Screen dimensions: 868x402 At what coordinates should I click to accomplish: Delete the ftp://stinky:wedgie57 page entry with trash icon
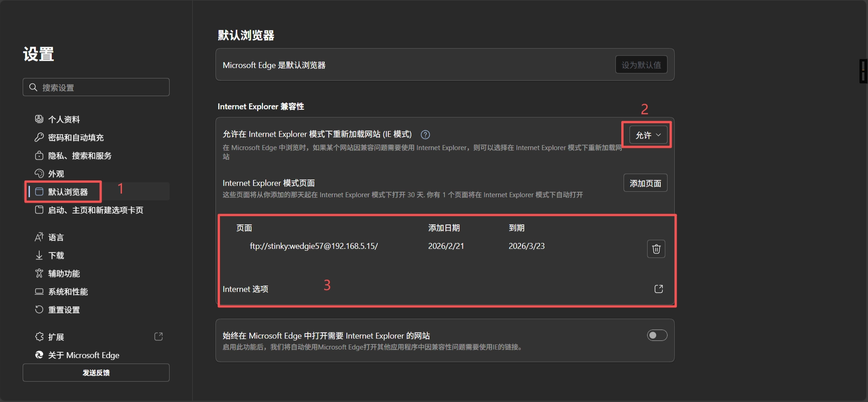[x=656, y=249]
